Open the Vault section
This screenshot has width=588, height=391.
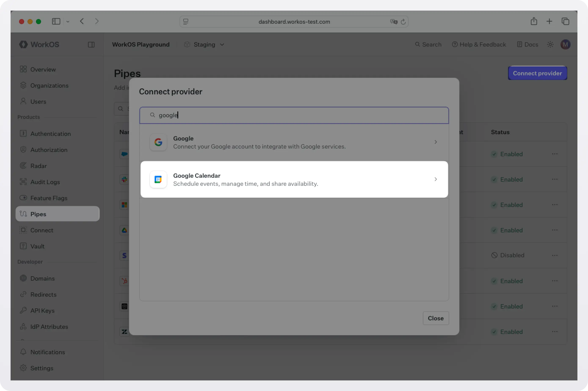tap(37, 246)
